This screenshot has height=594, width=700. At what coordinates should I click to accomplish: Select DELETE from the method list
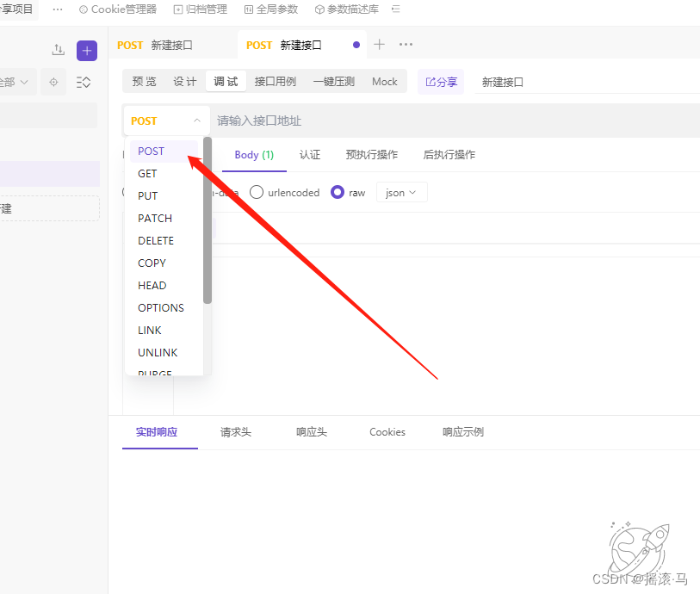[156, 240]
